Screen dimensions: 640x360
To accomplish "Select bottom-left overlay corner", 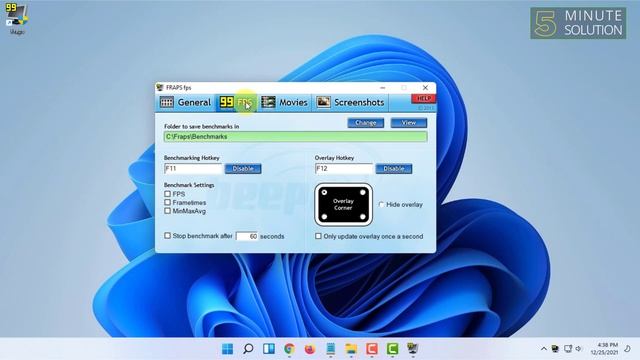I will pyautogui.click(x=324, y=217).
